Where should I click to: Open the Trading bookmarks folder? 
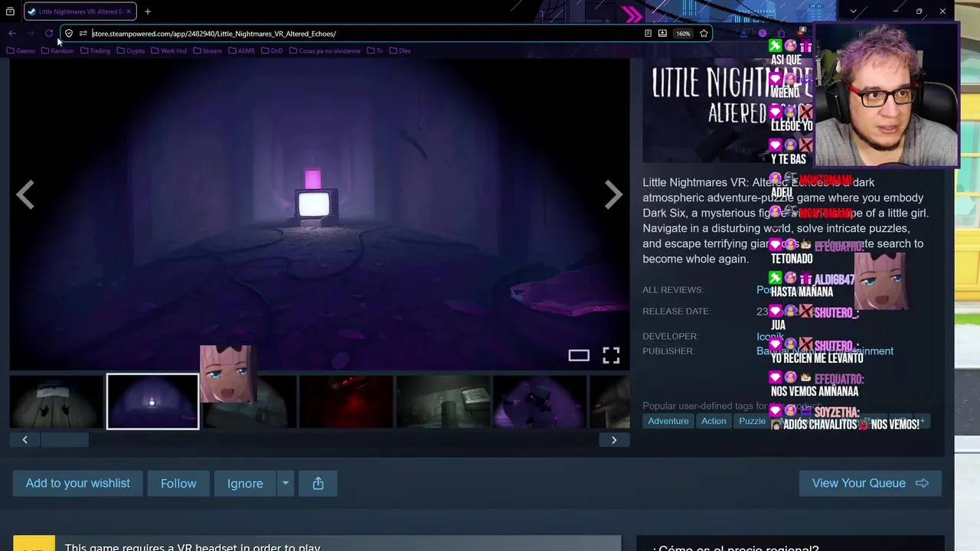[95, 51]
